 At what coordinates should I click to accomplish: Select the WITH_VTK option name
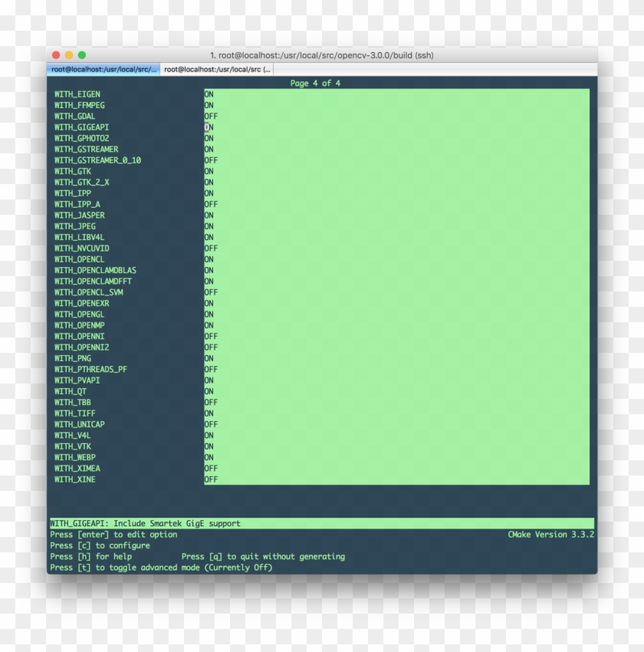(x=73, y=446)
